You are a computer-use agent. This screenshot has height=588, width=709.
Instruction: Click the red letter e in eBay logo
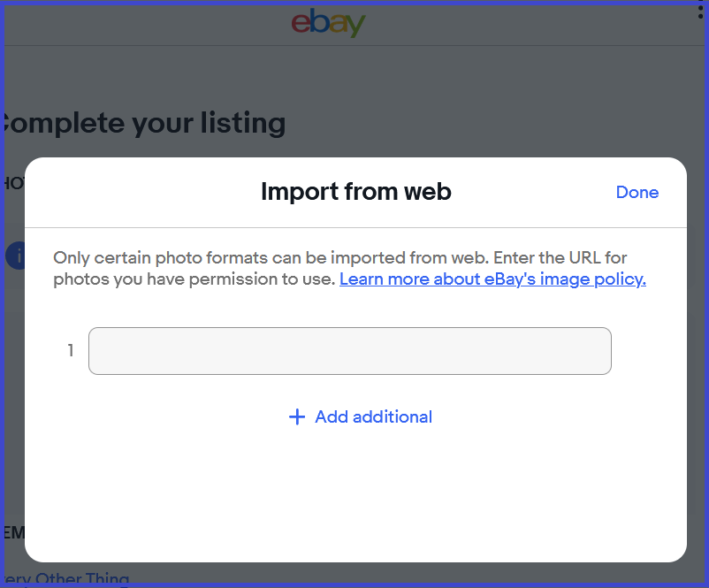tap(301, 24)
